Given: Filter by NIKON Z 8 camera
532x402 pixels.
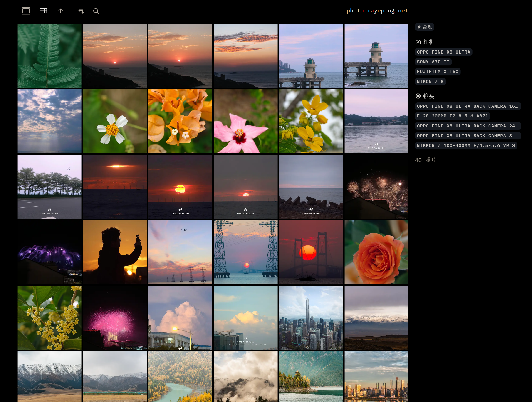Looking at the screenshot, I should click(x=430, y=82).
